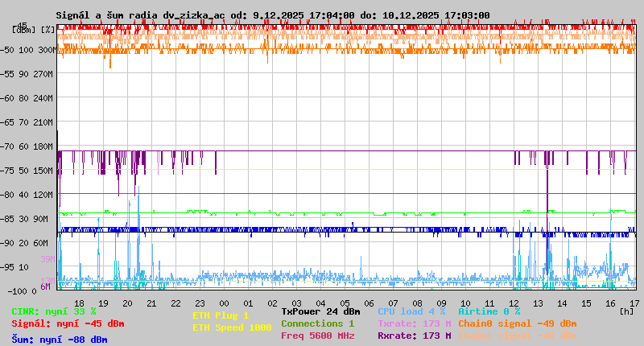Click hour '17' on the time axis
Viewport: 644px width, 346px height.
tap(634, 303)
